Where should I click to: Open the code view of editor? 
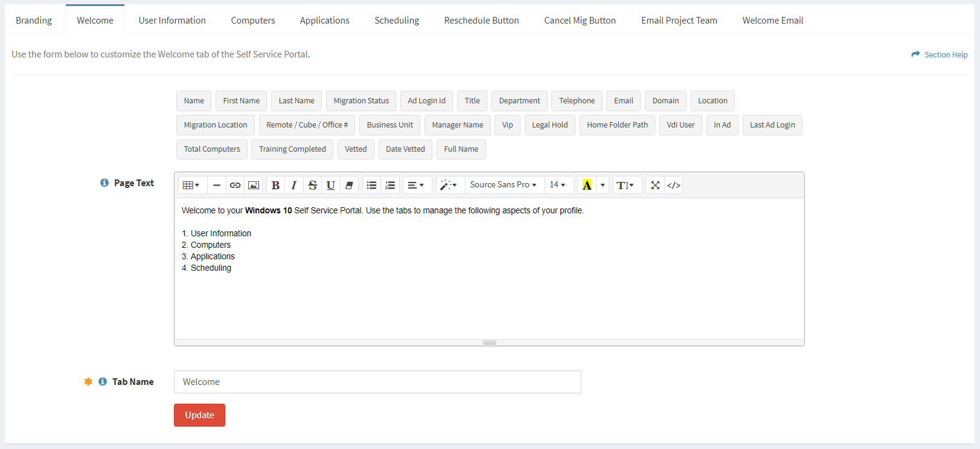pyautogui.click(x=674, y=185)
